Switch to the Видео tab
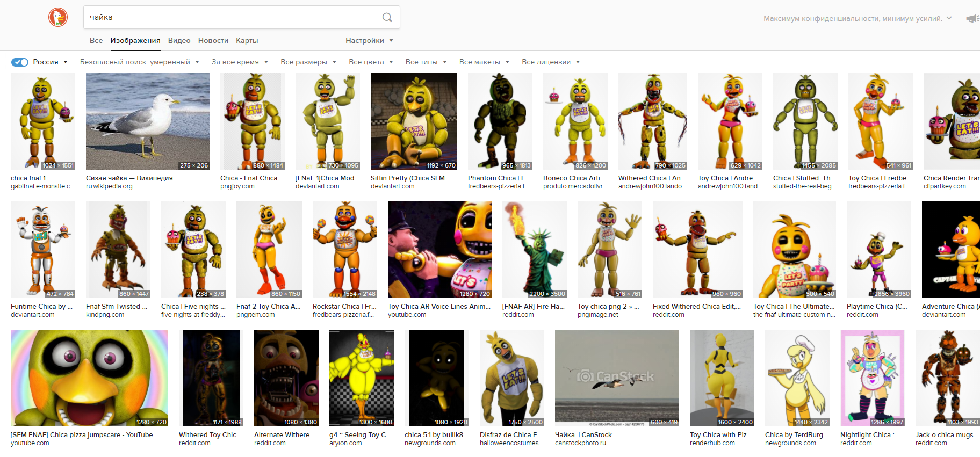The image size is (980, 457). tap(179, 40)
